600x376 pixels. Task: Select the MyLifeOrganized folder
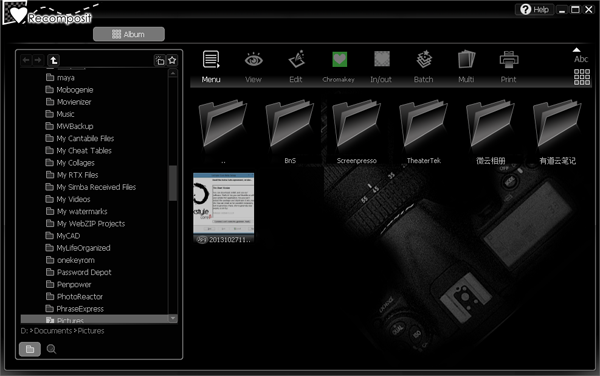tap(78, 248)
